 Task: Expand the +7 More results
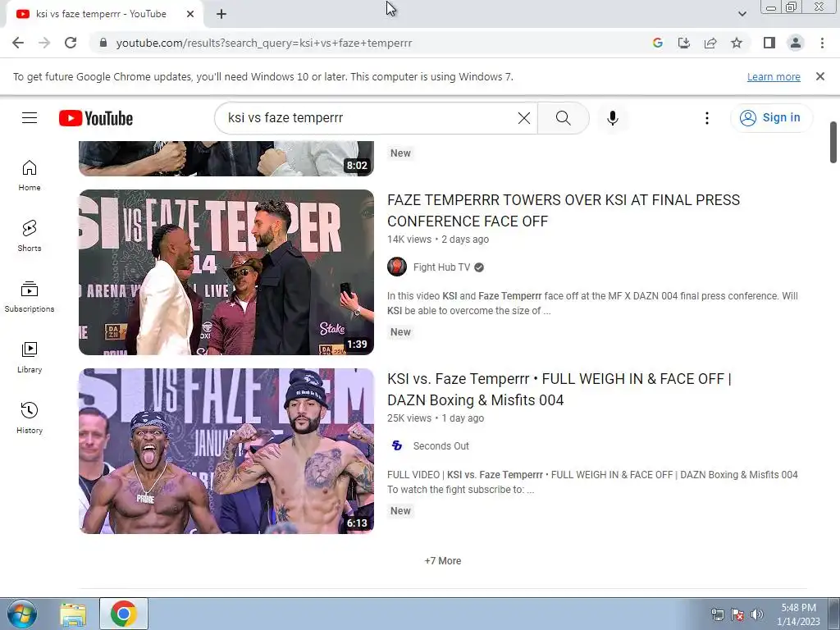click(x=442, y=561)
